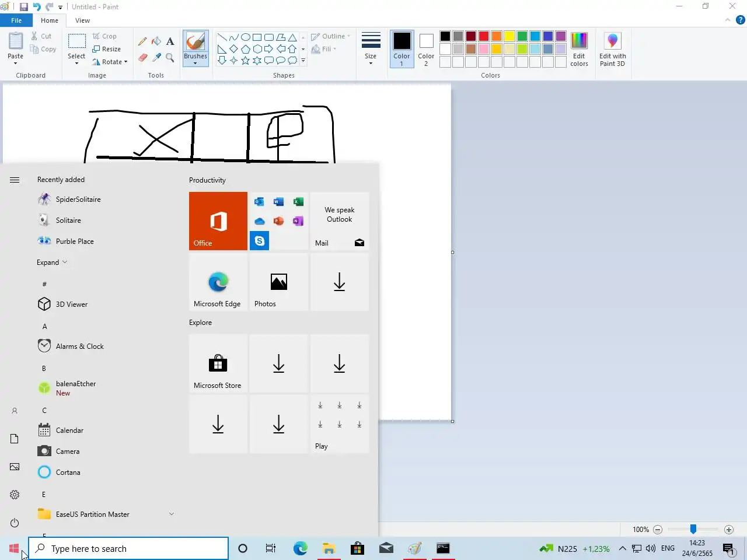
Task: Adjust the zoom slider handle
Action: [693, 529]
